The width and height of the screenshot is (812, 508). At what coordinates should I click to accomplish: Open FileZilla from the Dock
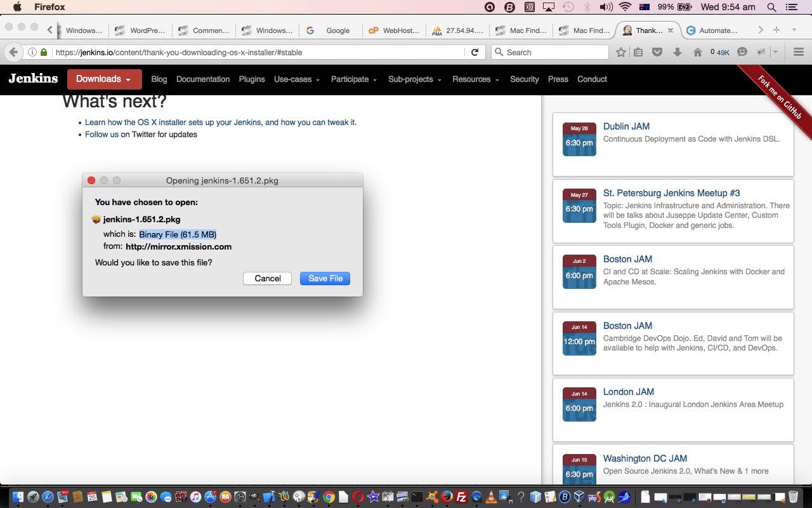click(462, 497)
